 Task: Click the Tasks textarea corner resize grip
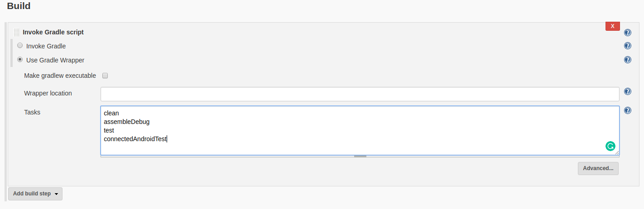pyautogui.click(x=617, y=153)
